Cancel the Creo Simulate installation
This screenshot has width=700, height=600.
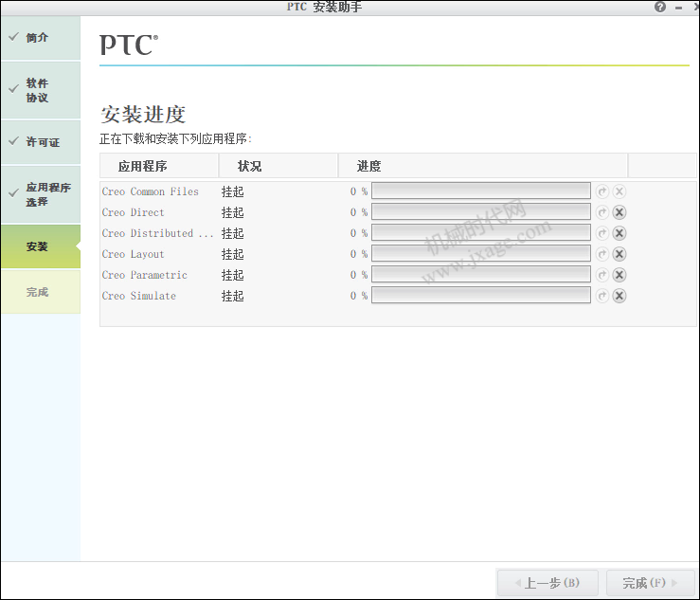(x=619, y=296)
